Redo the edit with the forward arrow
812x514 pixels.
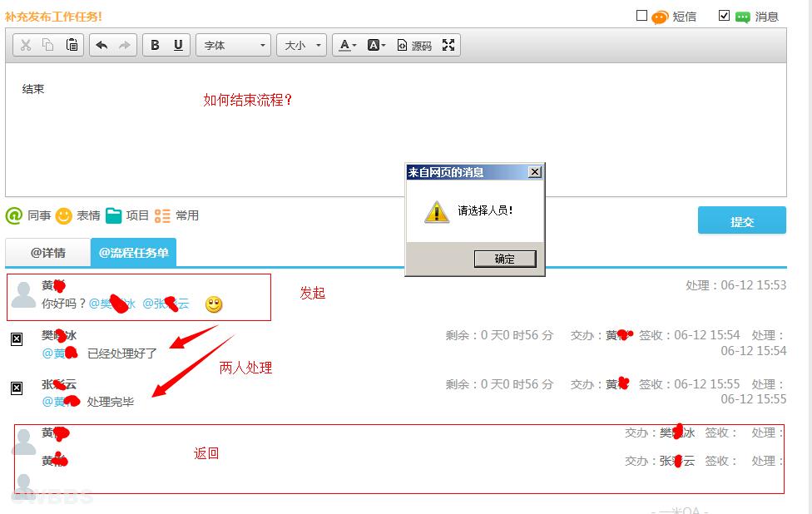point(125,45)
